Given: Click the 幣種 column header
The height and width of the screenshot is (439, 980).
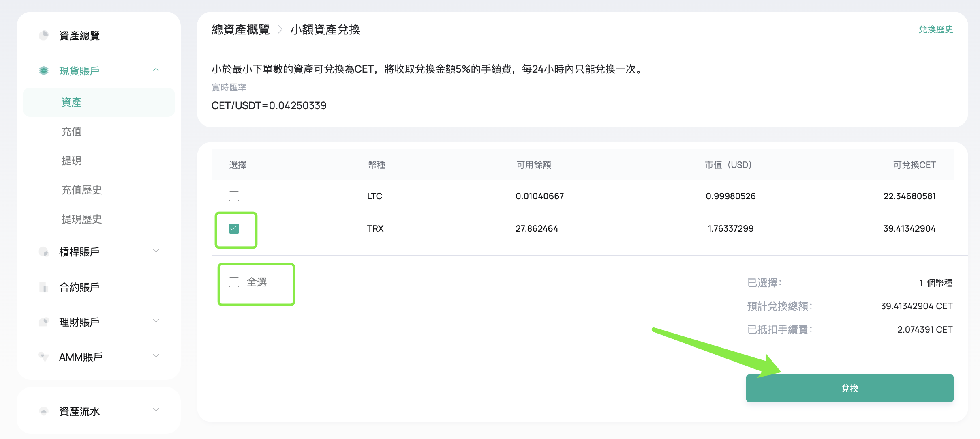Looking at the screenshot, I should (x=377, y=165).
